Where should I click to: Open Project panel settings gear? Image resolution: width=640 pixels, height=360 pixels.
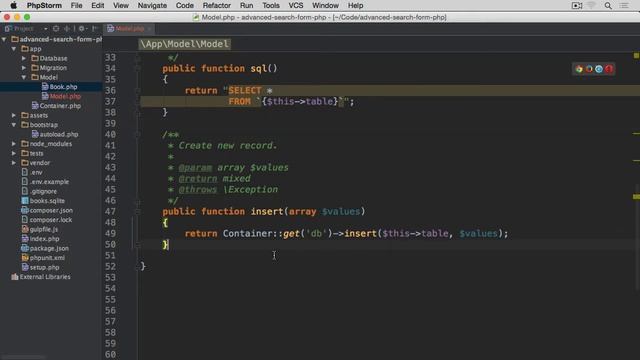(82, 29)
